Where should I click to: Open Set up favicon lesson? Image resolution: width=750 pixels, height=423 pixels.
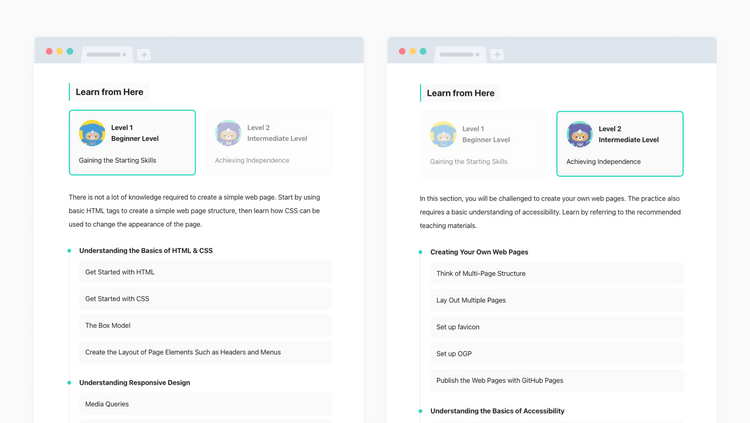[557, 327]
